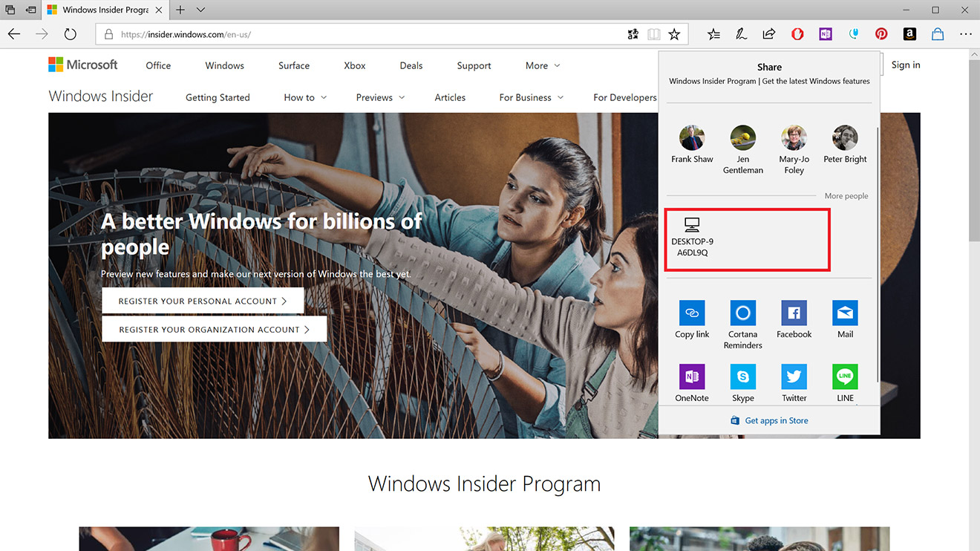Share via the Skype icon
The image size is (980, 551).
pos(742,377)
